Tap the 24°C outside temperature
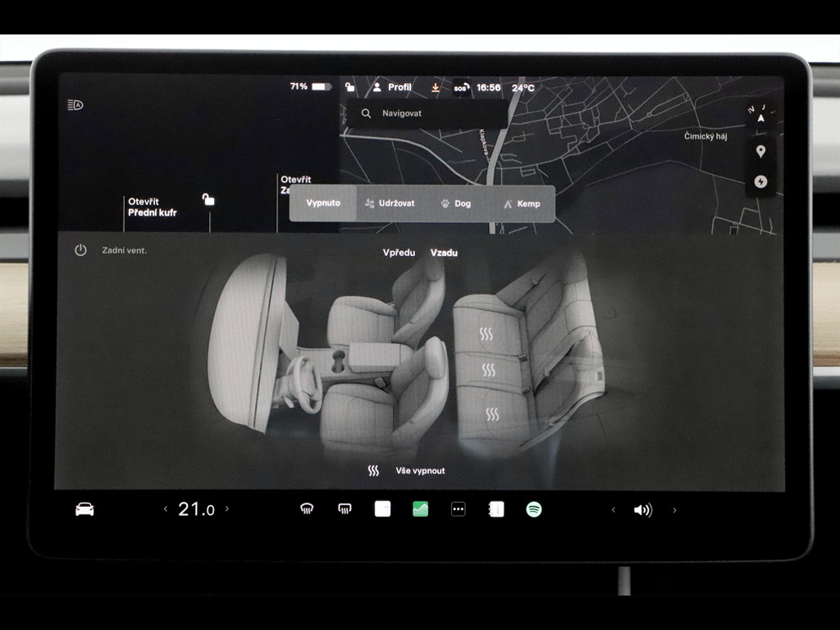 [x=523, y=88]
